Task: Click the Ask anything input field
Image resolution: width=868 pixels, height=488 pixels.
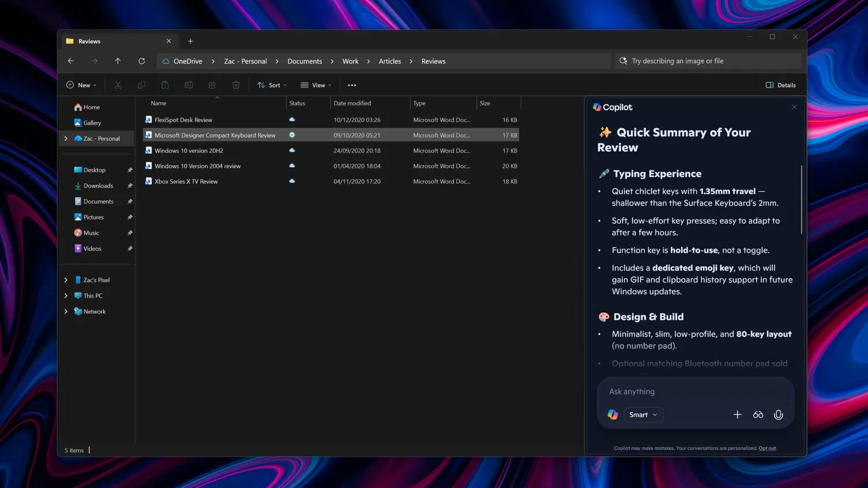Action: click(x=694, y=391)
